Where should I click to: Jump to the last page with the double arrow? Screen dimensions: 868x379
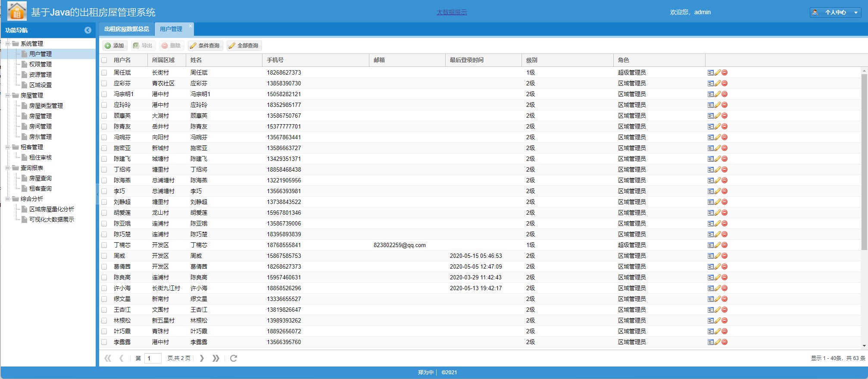click(216, 358)
